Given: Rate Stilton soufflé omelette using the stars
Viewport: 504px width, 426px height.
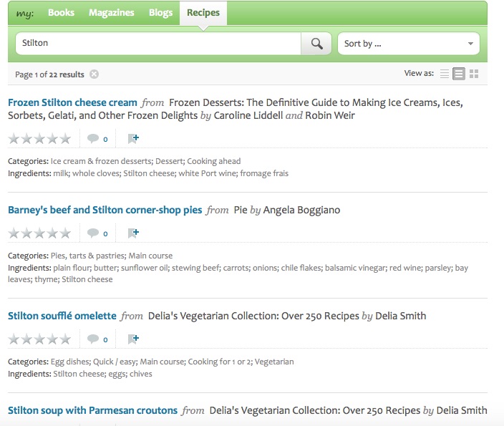Looking at the screenshot, I should click(x=39, y=339).
